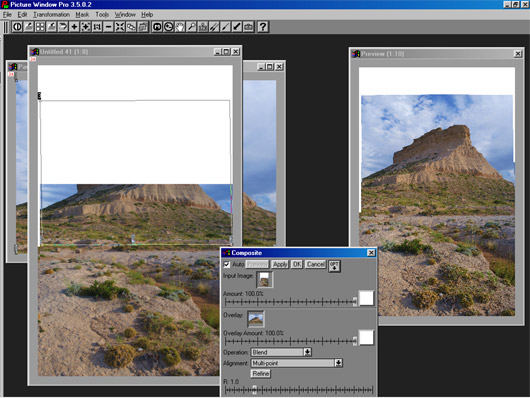Click the greyed Preview button in Composite
Image resolution: width=530 pixels, height=398 pixels.
pyautogui.click(x=257, y=264)
